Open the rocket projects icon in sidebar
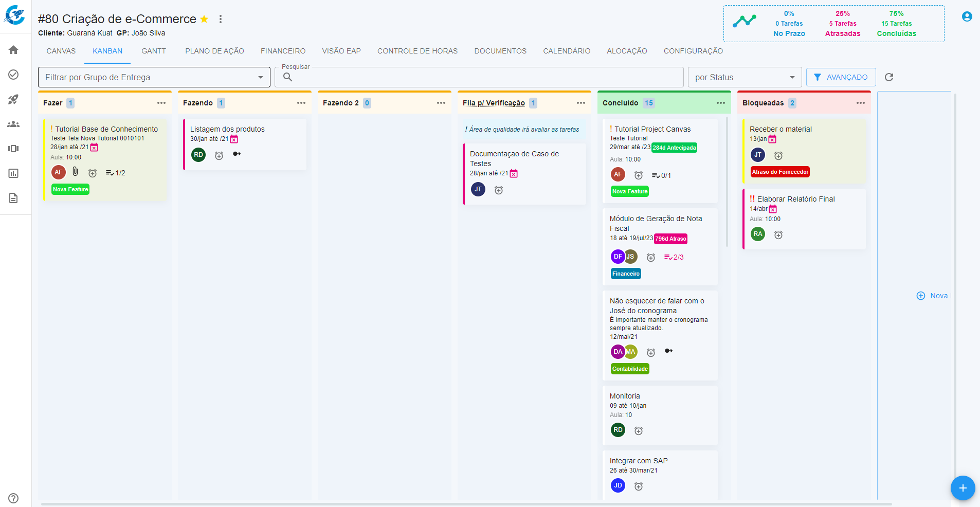980x507 pixels. coord(13,99)
